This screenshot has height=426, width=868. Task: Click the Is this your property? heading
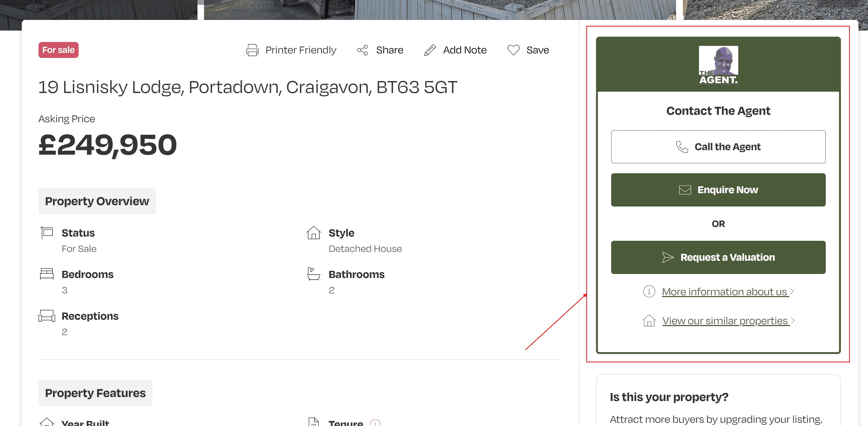point(669,397)
